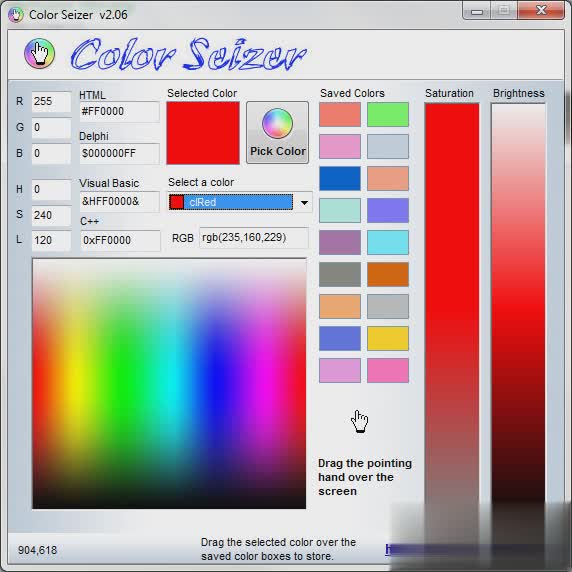Click the G value field
This screenshot has height=572, width=572.
pyautogui.click(x=51, y=128)
